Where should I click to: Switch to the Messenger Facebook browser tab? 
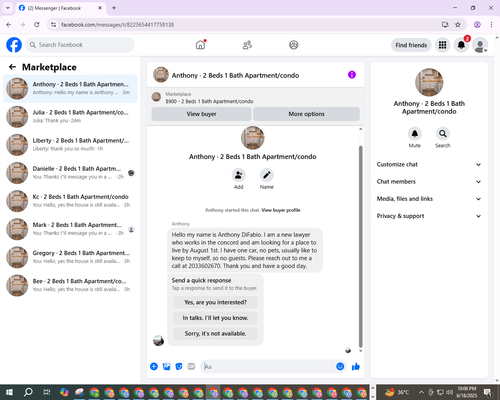61,8
